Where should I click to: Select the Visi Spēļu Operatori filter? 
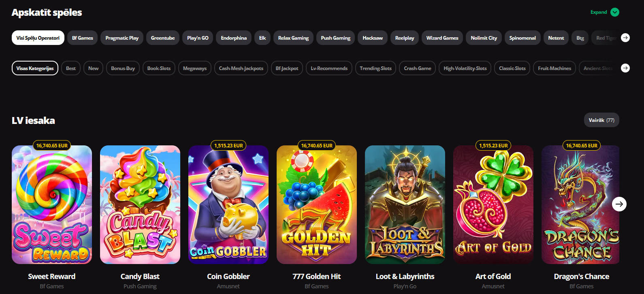[38, 38]
